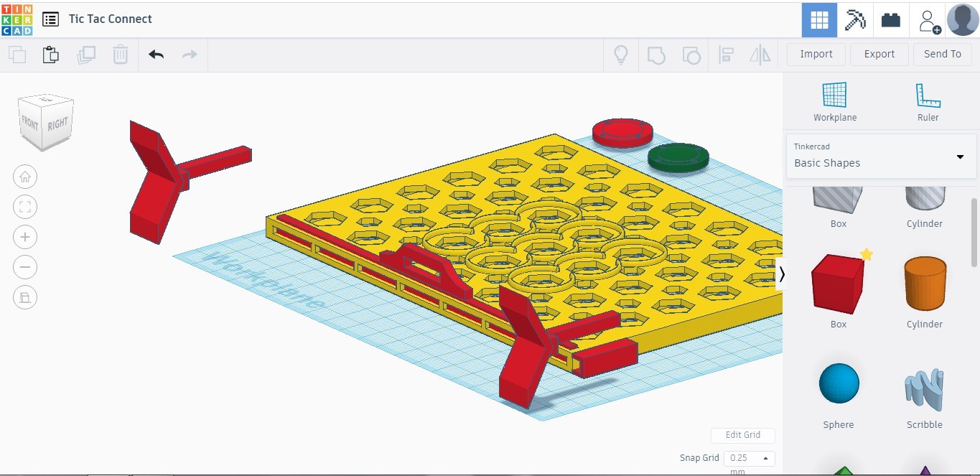Click the Send To button
The height and width of the screenshot is (476, 980).
coord(943,54)
